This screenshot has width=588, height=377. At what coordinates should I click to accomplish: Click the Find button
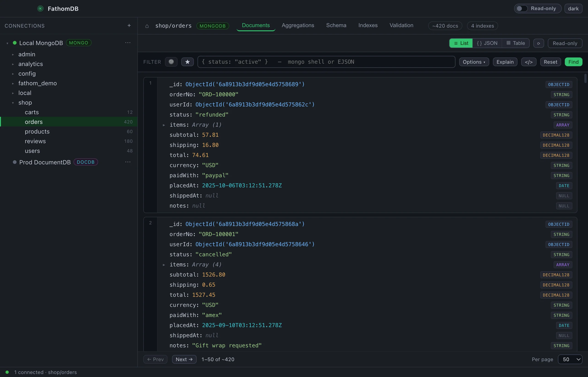(x=573, y=62)
